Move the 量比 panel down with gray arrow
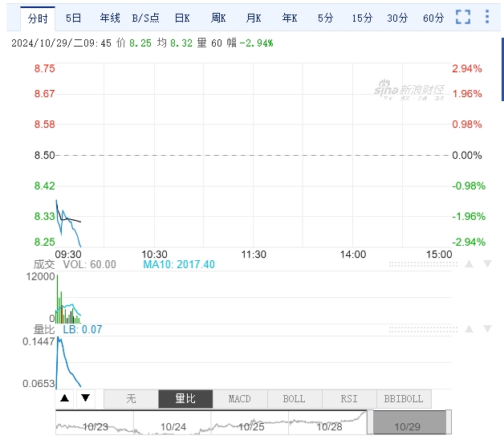 [x=488, y=328]
